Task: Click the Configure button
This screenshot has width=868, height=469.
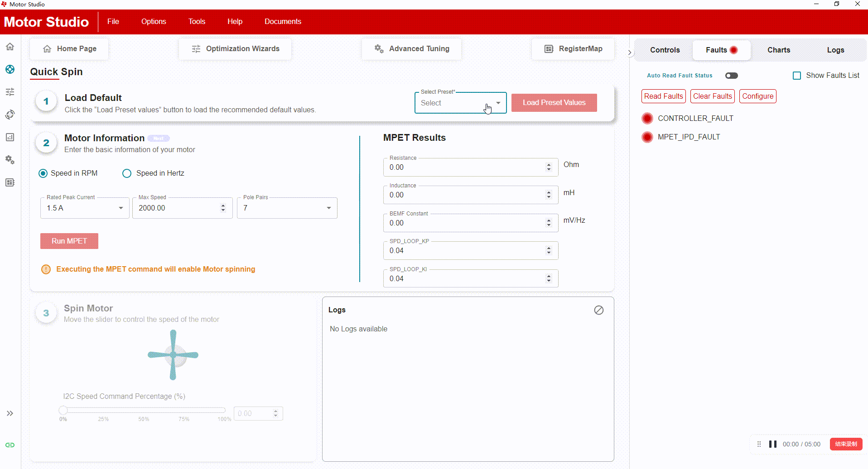Action: [758, 96]
